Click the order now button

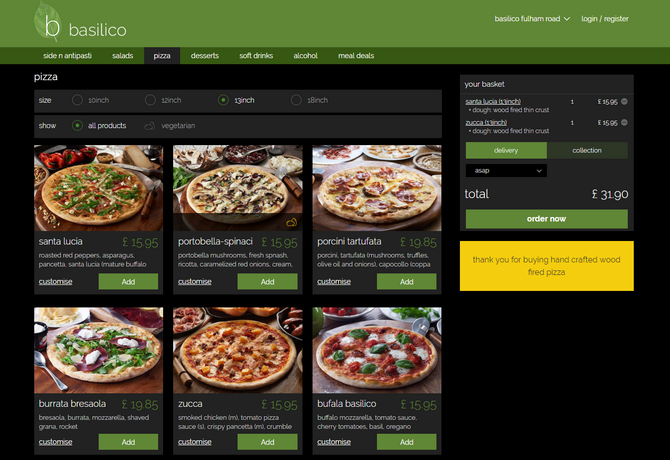(547, 219)
